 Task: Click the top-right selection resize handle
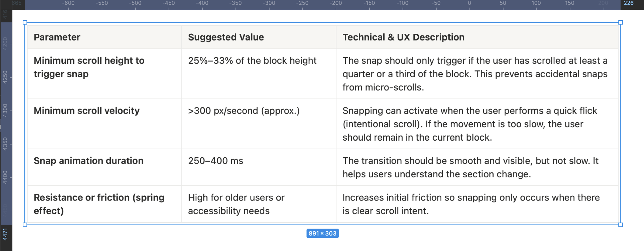click(620, 22)
